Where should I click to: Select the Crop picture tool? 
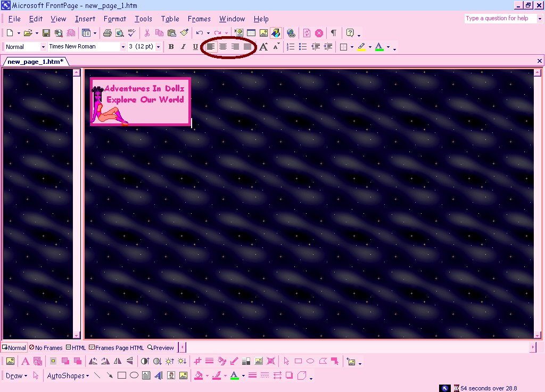point(197,361)
